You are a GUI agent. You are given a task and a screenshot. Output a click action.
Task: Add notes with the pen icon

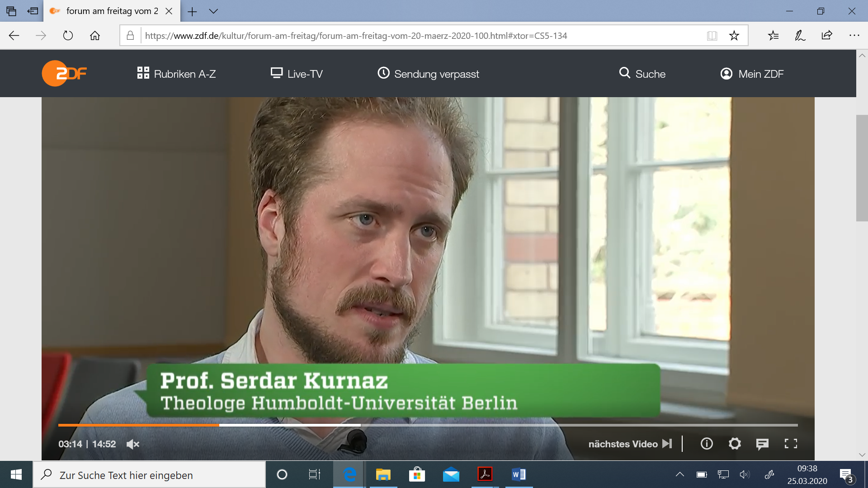[x=800, y=36]
